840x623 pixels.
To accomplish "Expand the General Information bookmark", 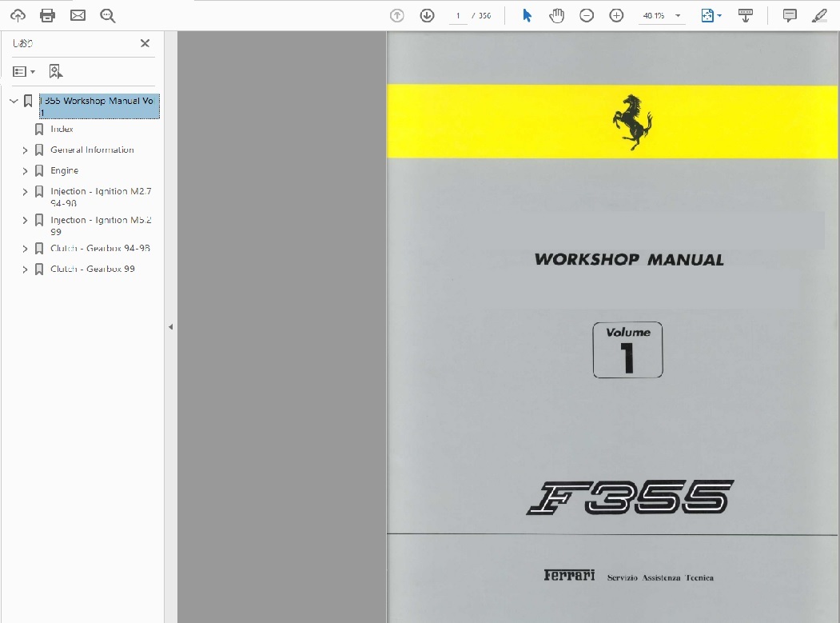I will click(x=25, y=150).
